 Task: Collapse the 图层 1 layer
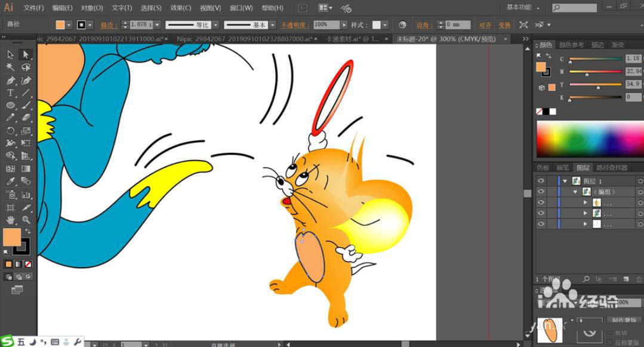(565, 181)
